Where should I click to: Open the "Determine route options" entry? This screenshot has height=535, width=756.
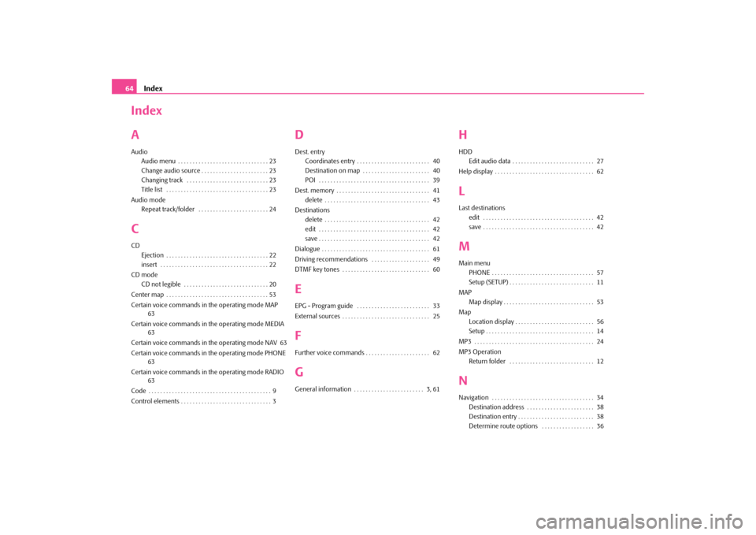click(503, 426)
